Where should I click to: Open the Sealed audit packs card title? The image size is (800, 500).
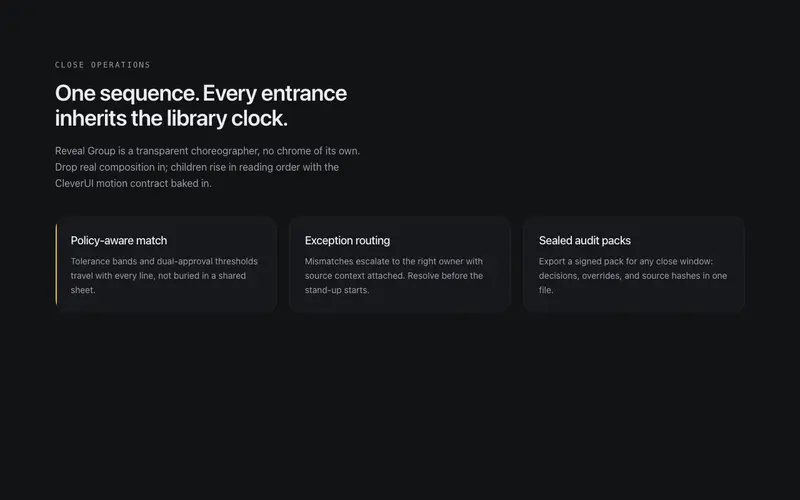tap(585, 240)
